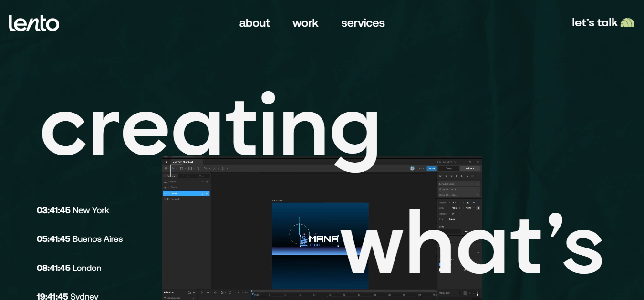This screenshot has width=644, height=300.
Task: Click the timeline play button
Action: click(x=202, y=292)
